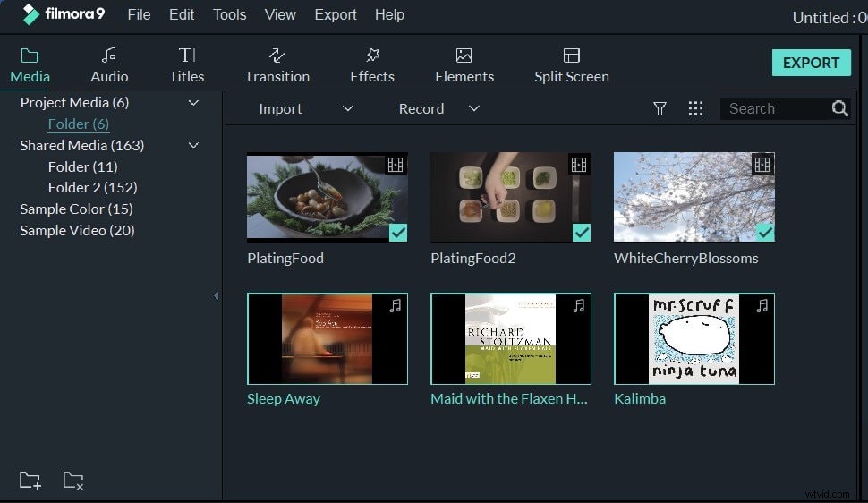
Task: Select Project Media (6)
Action: tap(74, 103)
